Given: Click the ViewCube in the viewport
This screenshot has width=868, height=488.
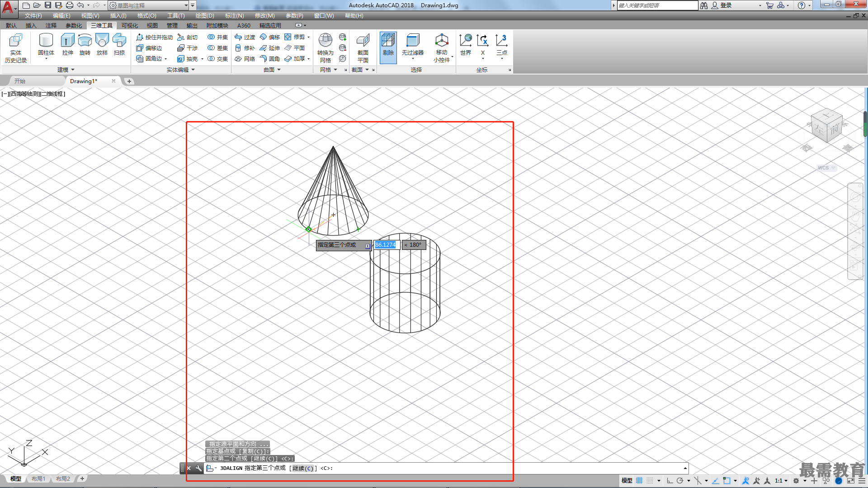Looking at the screenshot, I should (826, 126).
